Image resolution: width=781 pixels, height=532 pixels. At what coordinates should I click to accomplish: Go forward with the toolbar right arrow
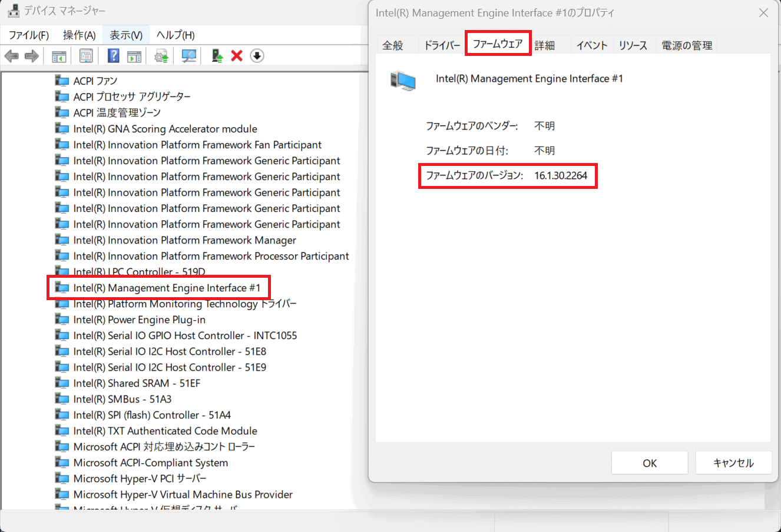tap(32, 56)
